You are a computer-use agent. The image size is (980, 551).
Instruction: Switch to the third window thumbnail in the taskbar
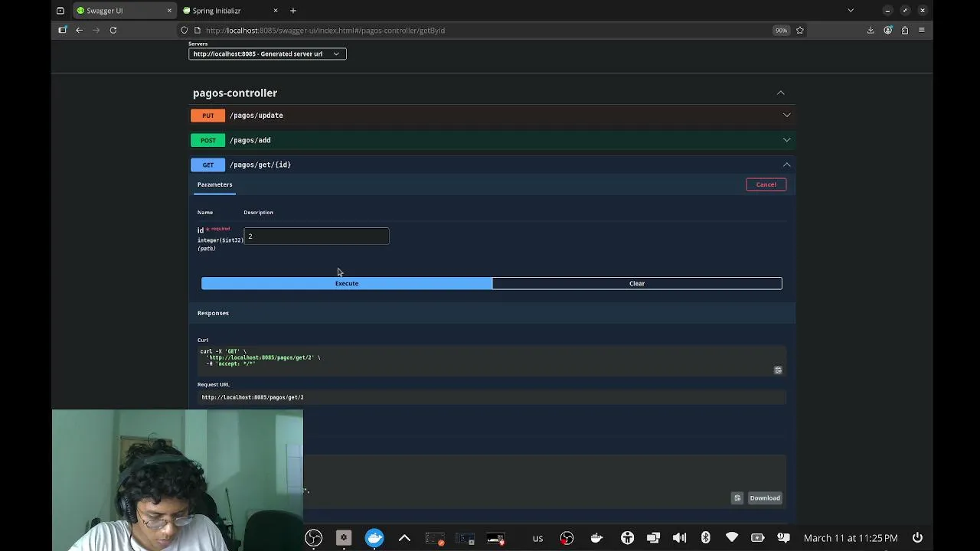495,539
